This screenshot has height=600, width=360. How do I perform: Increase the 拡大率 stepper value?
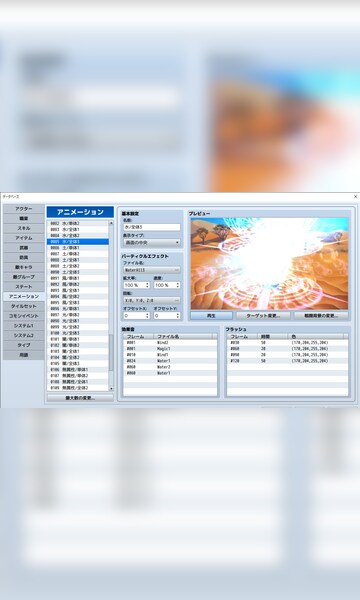[x=147, y=284]
